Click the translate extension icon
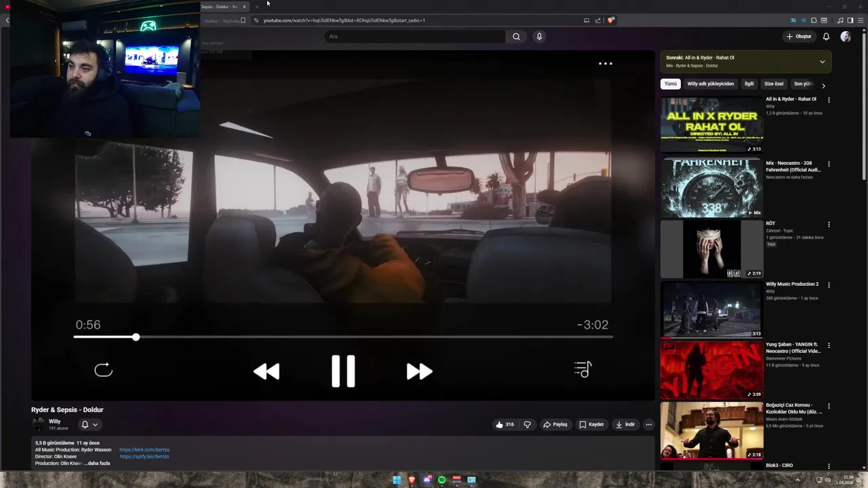Screen dimensions: 868x488 coord(793,20)
